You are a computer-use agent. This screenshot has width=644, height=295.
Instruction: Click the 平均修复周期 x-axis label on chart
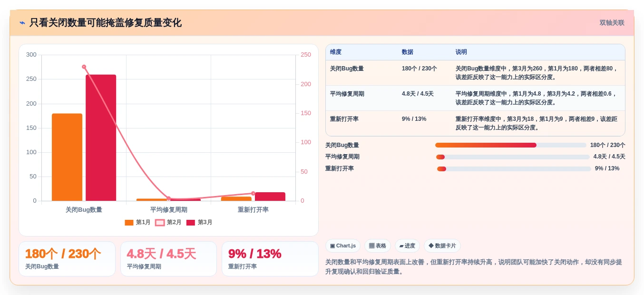168,209
